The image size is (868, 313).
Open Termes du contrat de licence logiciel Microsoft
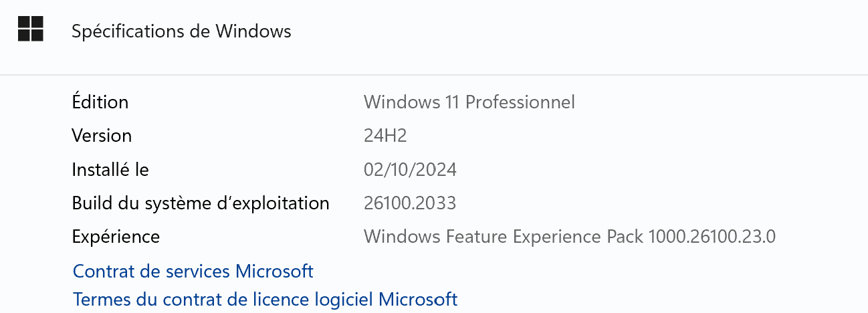tap(265, 299)
